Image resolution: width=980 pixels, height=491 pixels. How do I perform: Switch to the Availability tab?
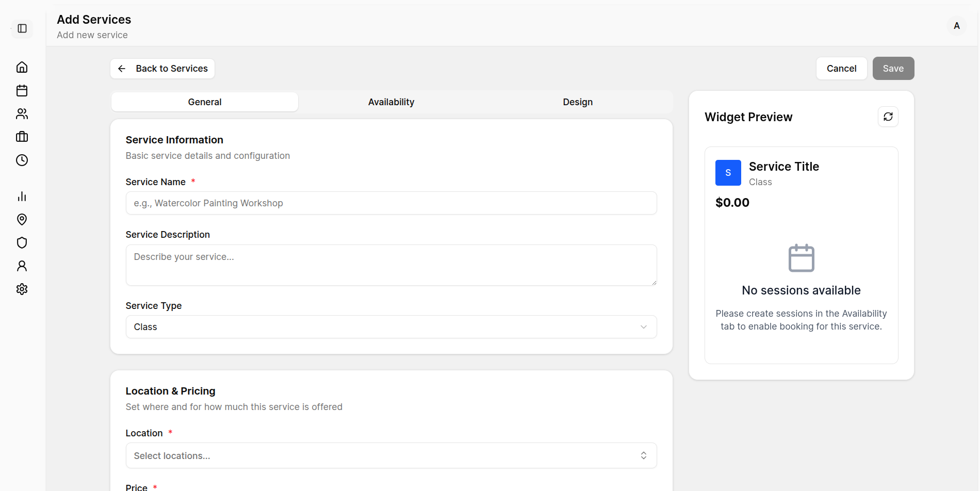(x=390, y=102)
